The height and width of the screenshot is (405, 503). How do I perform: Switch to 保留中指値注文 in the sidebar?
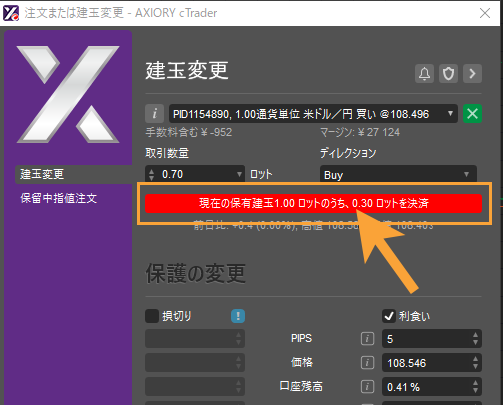pos(59,198)
